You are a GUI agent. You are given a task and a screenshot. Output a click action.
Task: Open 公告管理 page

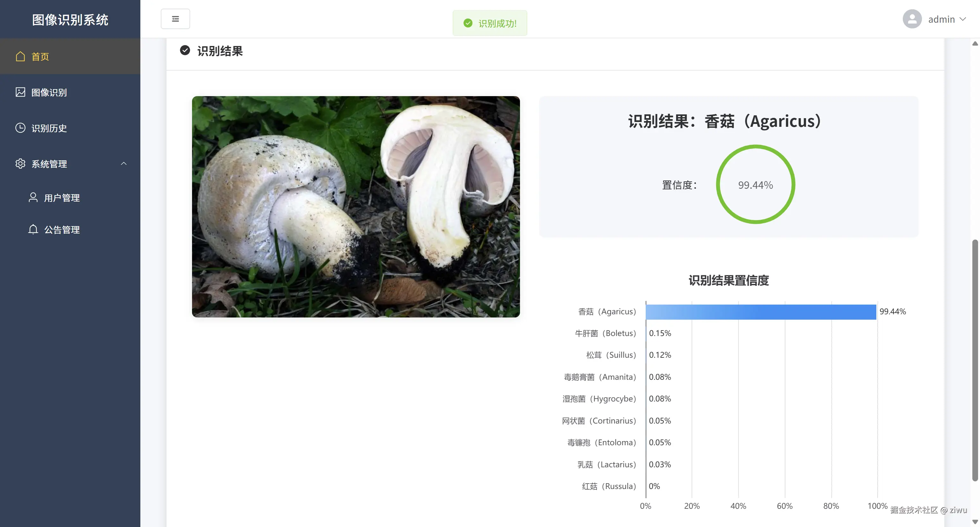tap(62, 229)
